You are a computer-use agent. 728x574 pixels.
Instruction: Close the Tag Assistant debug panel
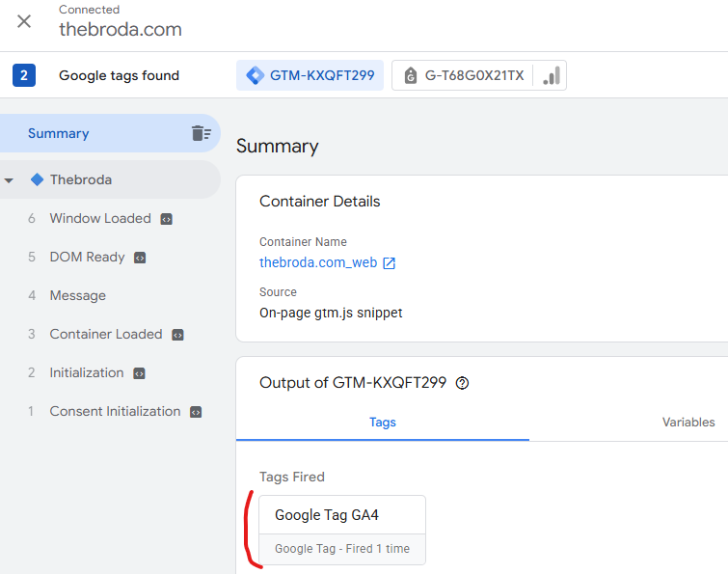24,21
